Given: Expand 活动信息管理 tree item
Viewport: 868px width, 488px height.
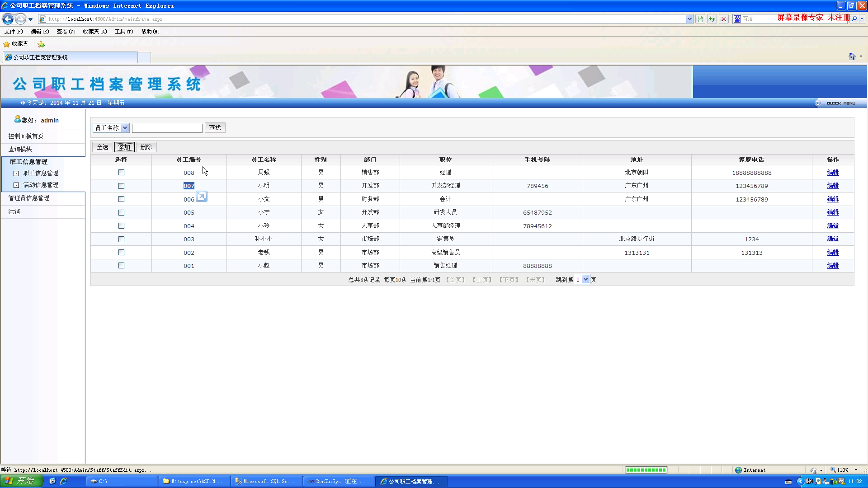Looking at the screenshot, I should (16, 185).
